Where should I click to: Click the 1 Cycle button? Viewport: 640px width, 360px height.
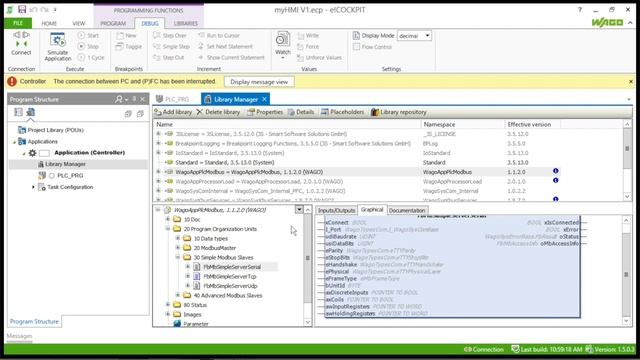point(91,58)
